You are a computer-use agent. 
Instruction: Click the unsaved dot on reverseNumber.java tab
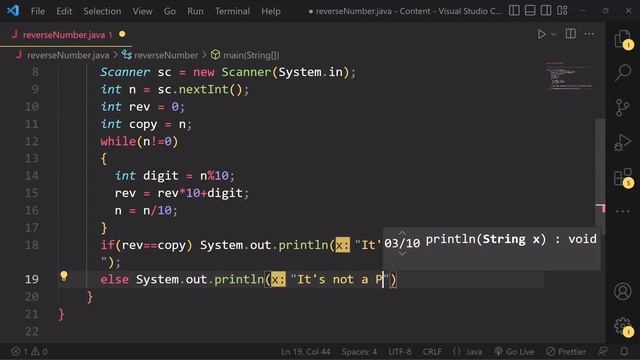click(122, 35)
